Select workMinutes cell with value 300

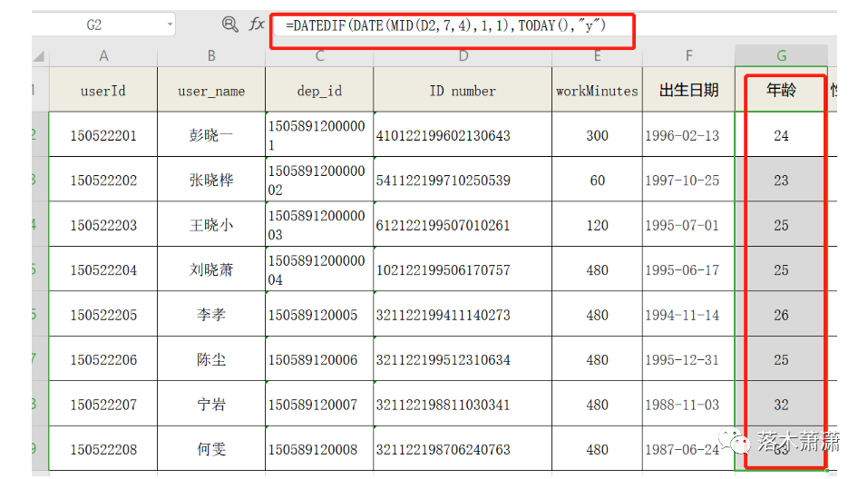pyautogui.click(x=598, y=134)
